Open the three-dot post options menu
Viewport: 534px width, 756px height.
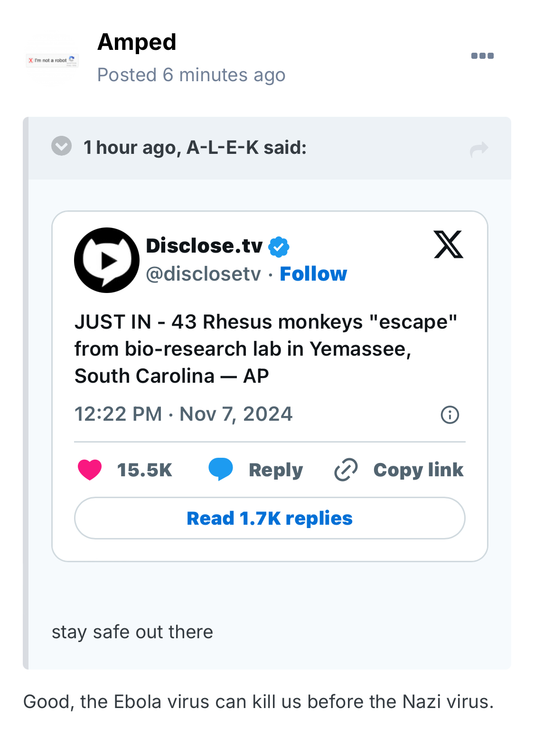482,56
